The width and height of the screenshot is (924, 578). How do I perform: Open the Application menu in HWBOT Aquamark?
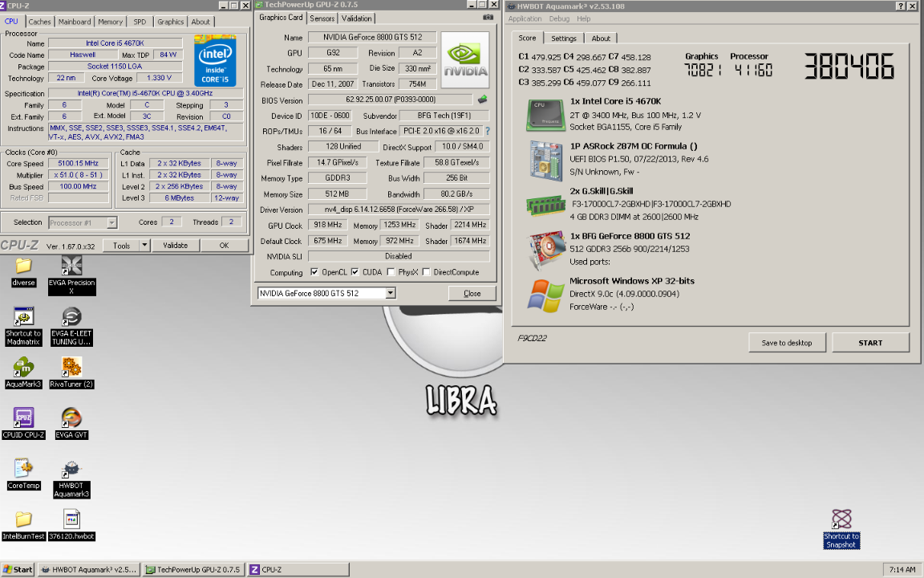click(x=525, y=19)
